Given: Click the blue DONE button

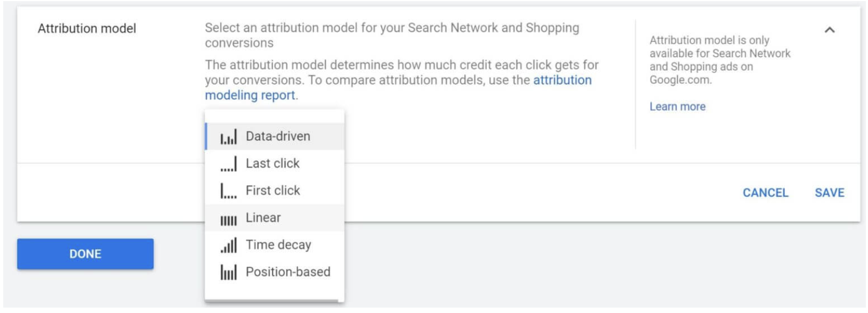Looking at the screenshot, I should [85, 254].
